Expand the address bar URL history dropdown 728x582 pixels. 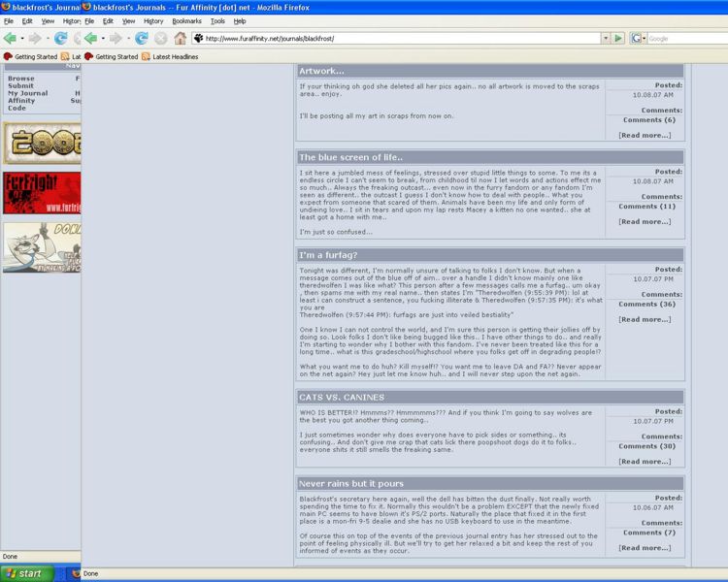[x=605, y=39]
